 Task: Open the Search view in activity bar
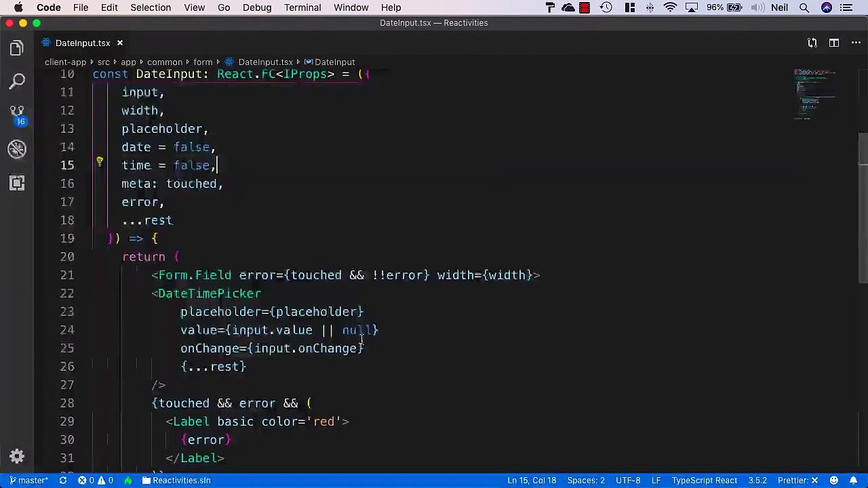point(17,81)
